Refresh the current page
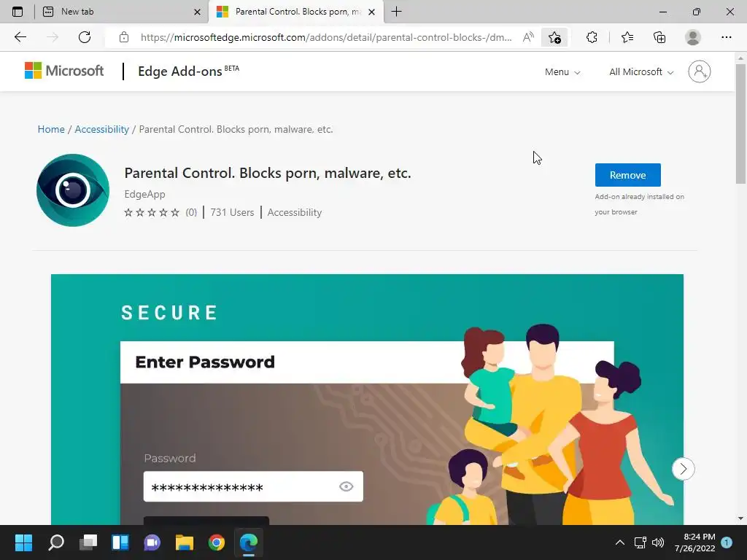This screenshot has height=560, width=747. coord(85,37)
